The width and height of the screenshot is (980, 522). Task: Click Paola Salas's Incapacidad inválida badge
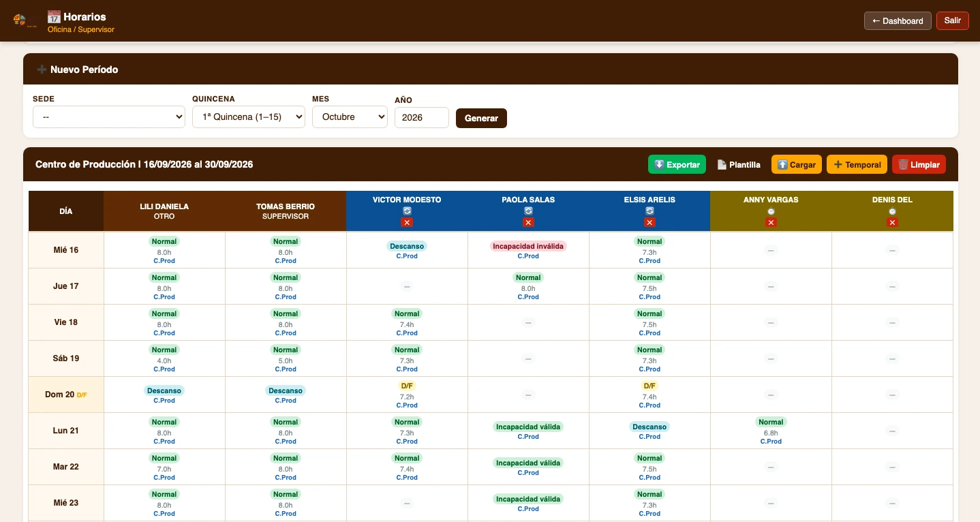click(x=528, y=246)
